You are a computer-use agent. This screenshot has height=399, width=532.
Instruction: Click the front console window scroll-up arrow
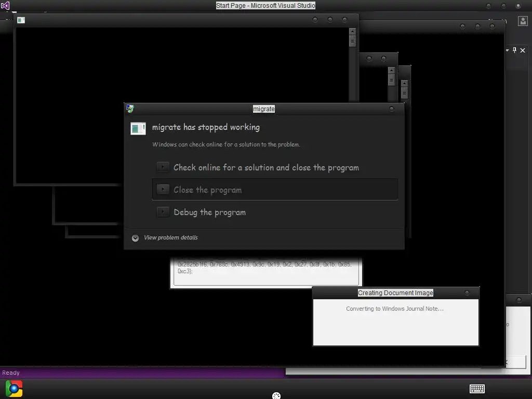click(x=353, y=31)
